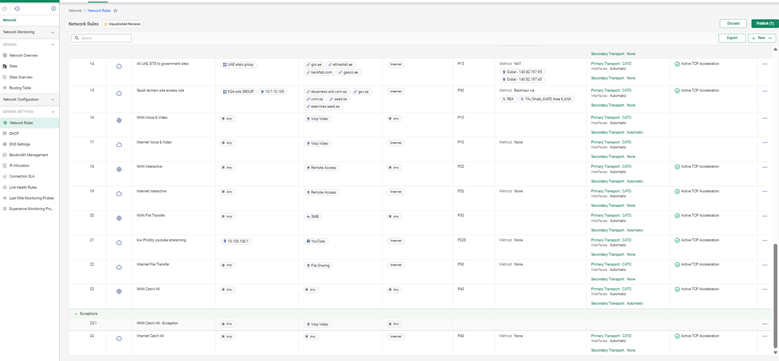The width and height of the screenshot is (779, 361).
Task: Click the favorites star icon in sidebar header
Action: [4, 9]
